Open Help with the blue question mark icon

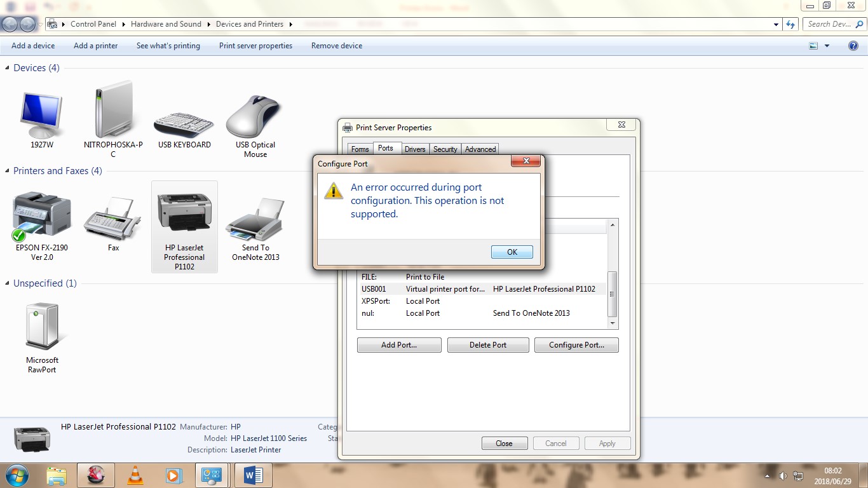point(853,46)
